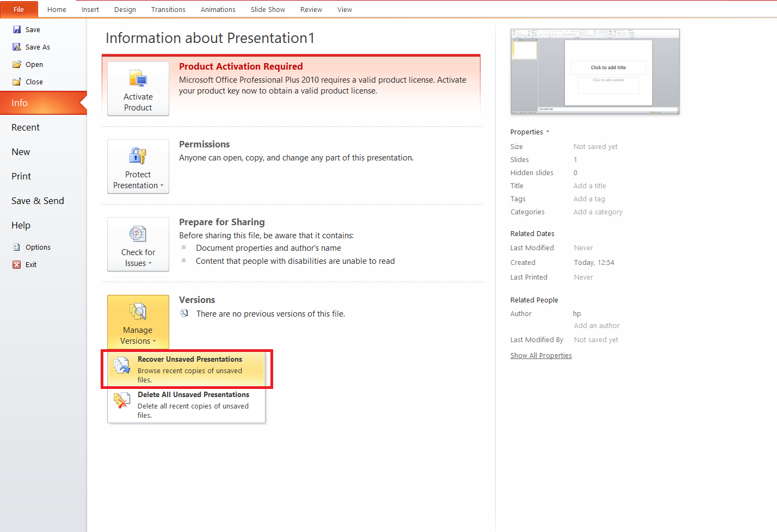Click 'Add a tag' property field
This screenshot has width=777, height=532.
click(589, 199)
